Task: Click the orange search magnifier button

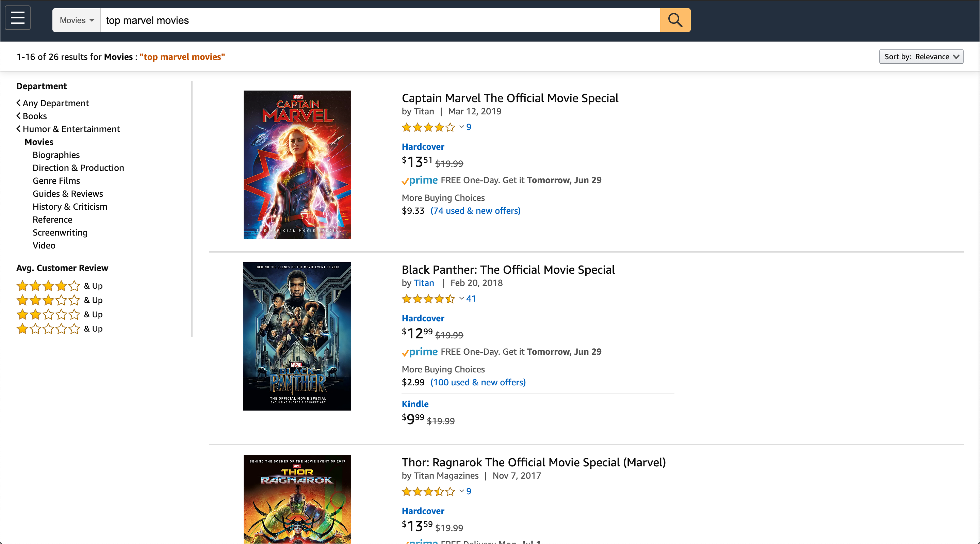Action: coord(675,20)
